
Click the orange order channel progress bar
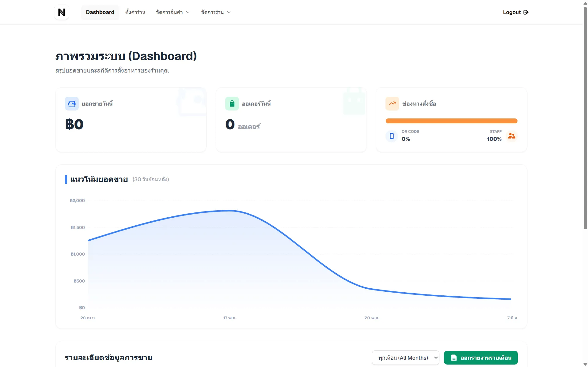coord(451,121)
